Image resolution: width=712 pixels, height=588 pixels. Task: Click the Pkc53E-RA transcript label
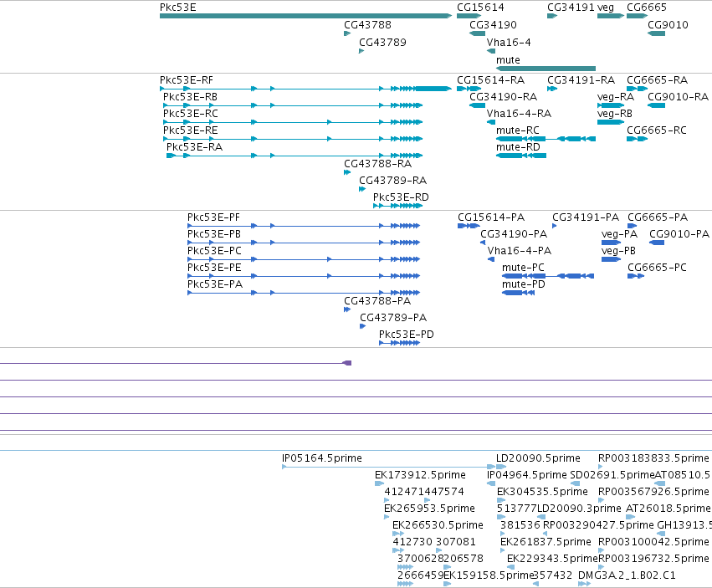click(x=194, y=147)
